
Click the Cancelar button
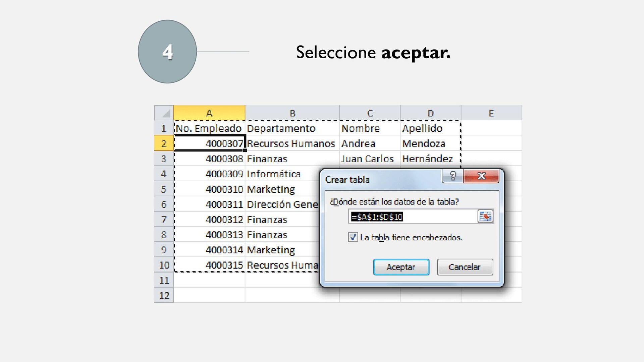465,267
